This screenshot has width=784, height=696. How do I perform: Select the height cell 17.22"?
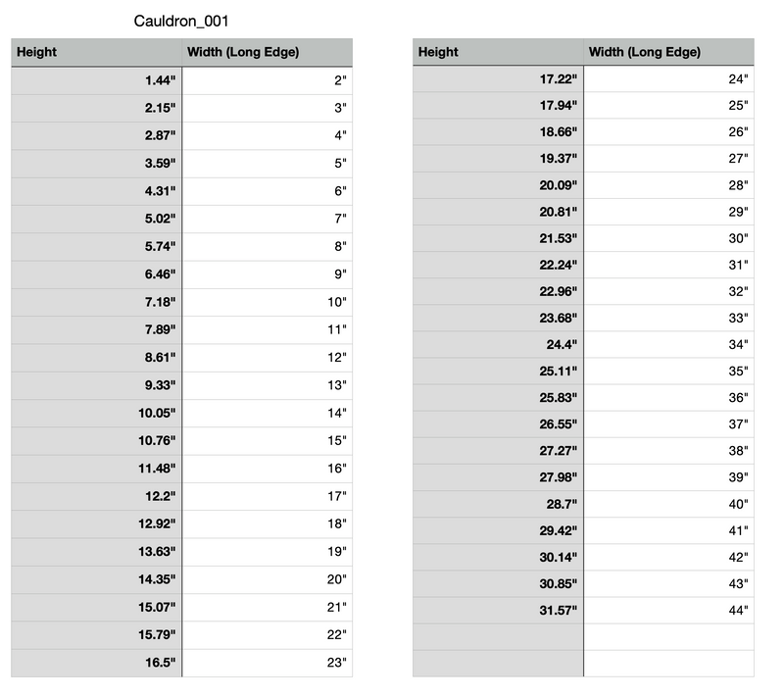(x=498, y=79)
